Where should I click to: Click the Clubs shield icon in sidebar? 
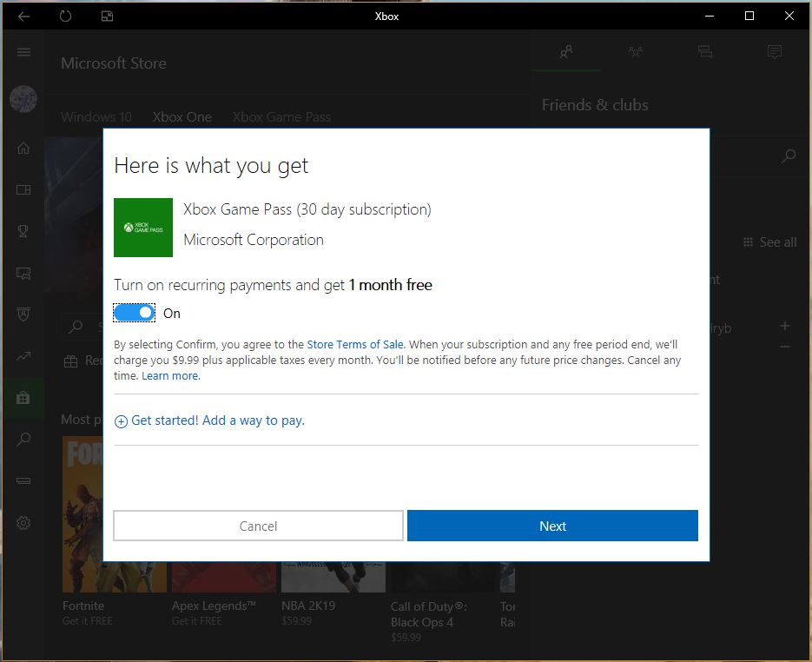pos(23,314)
